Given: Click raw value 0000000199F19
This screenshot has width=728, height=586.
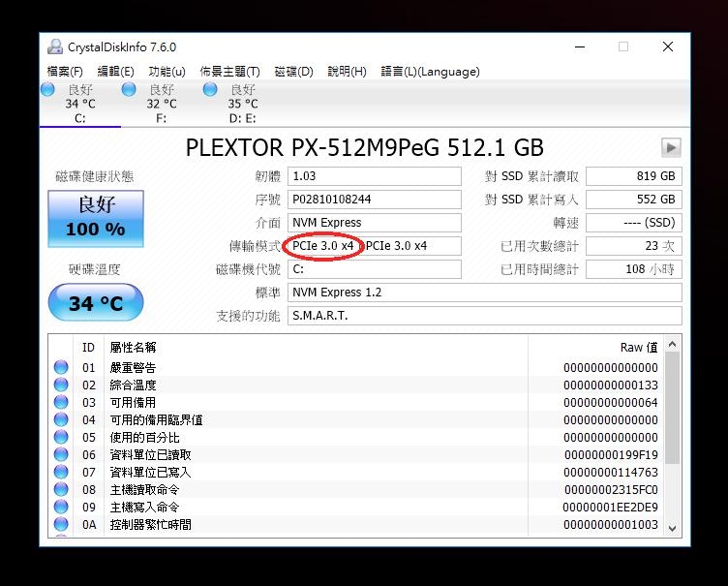Looking at the screenshot, I should (611, 455).
